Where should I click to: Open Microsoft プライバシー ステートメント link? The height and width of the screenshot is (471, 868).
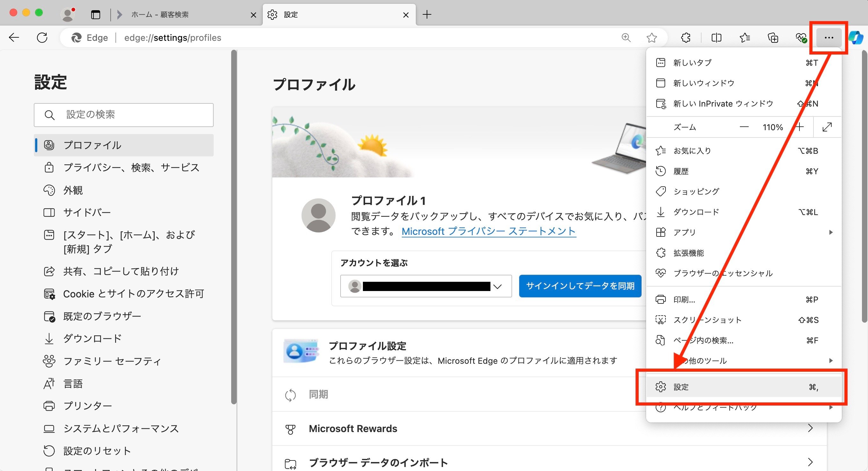pos(489,231)
